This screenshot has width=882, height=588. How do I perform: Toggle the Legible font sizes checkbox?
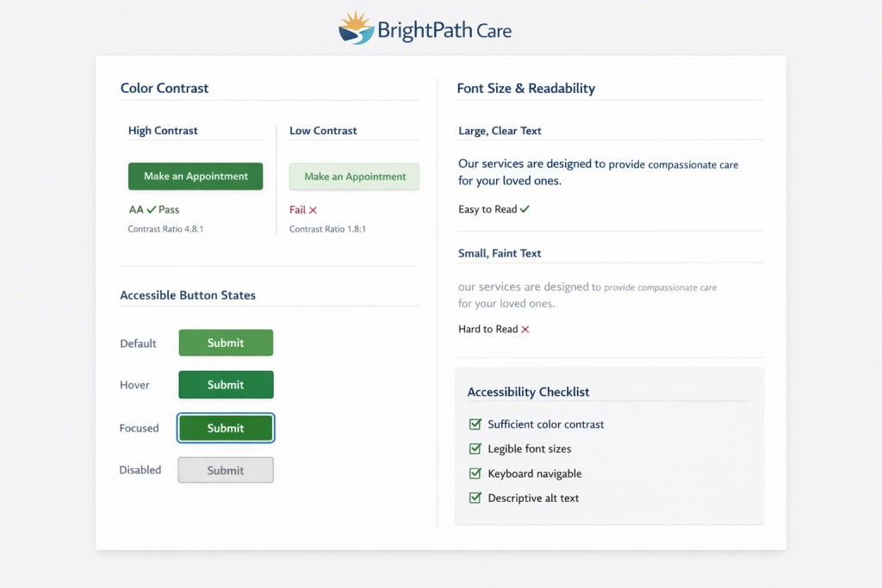pyautogui.click(x=475, y=449)
